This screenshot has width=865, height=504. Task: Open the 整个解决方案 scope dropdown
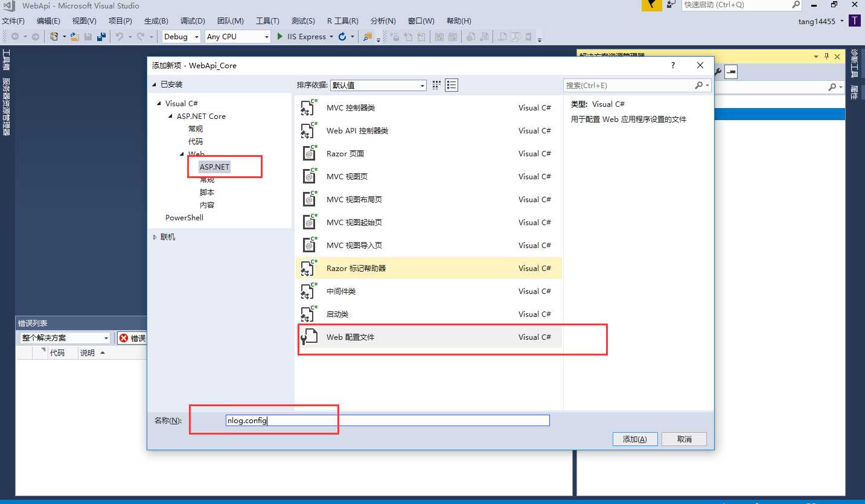tap(65, 338)
